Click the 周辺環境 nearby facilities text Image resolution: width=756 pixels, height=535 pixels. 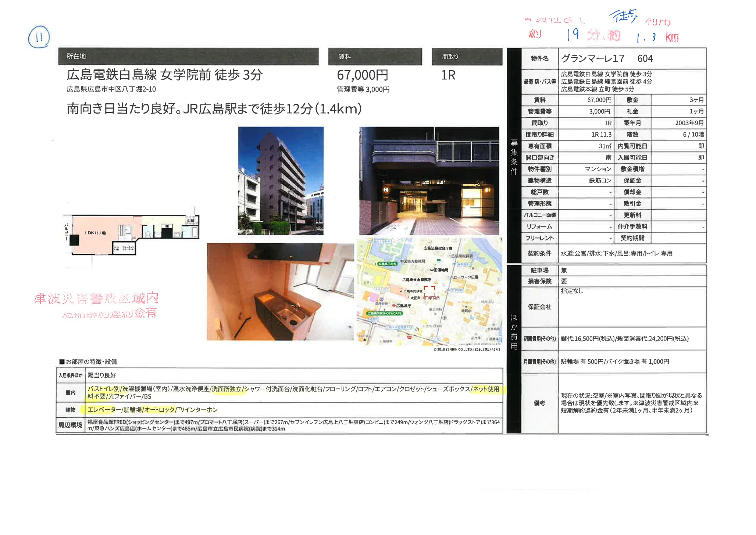pos(293,425)
